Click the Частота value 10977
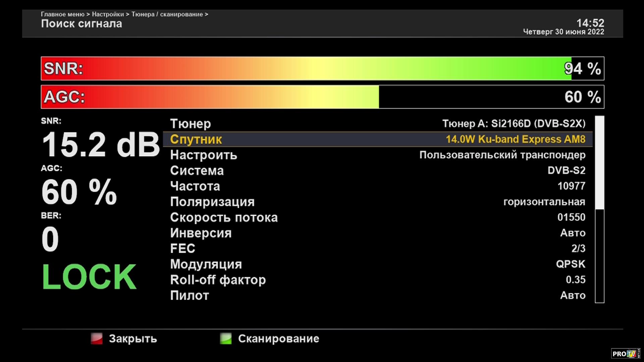Image resolution: width=644 pixels, height=362 pixels. pos(571,186)
